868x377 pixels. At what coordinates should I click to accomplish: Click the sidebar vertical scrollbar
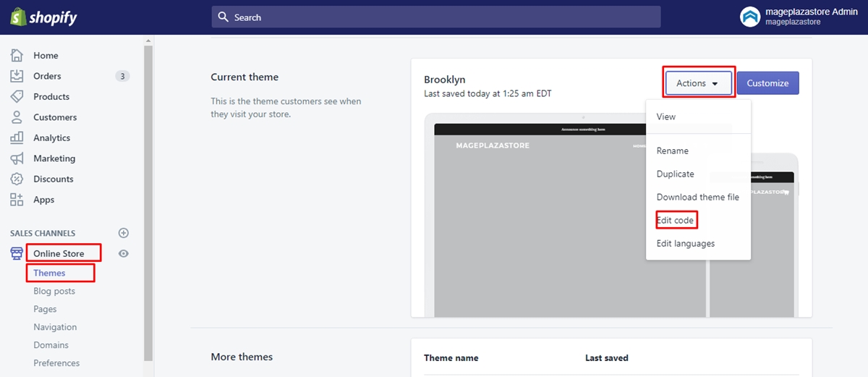(x=148, y=203)
